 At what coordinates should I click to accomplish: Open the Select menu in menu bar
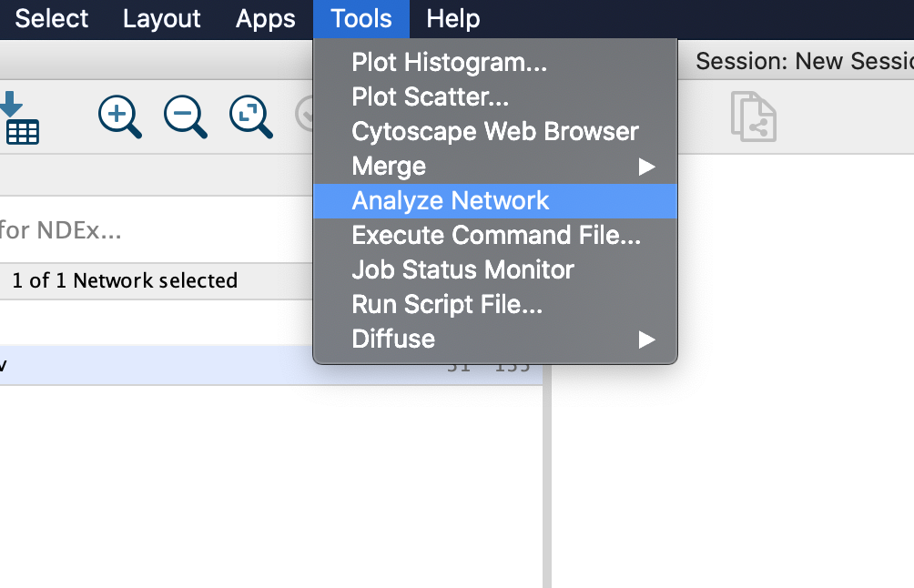tap(52, 19)
